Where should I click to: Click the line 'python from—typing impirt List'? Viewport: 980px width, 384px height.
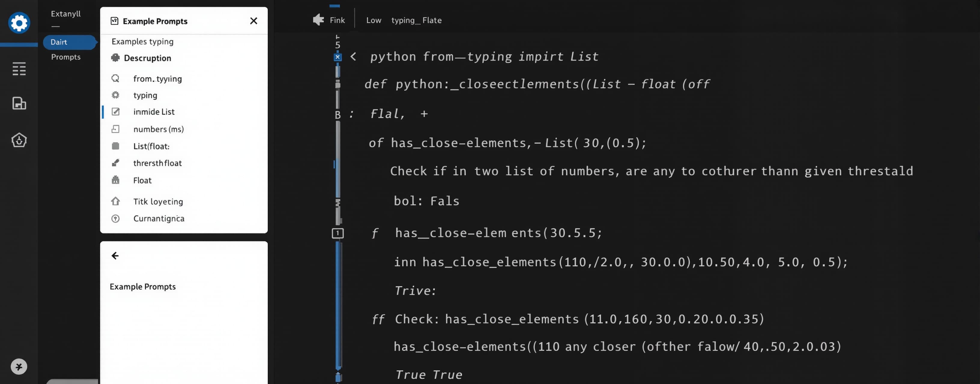click(484, 57)
